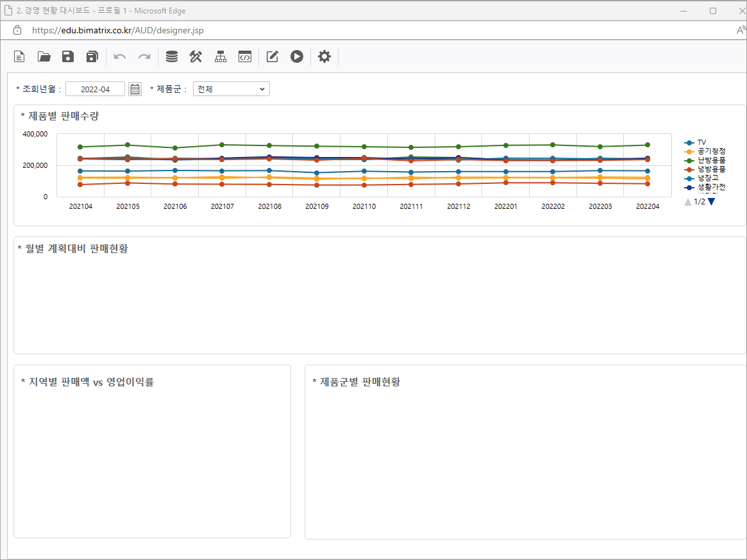Open the script code editor icon
This screenshot has height=560, width=747.
click(x=244, y=56)
